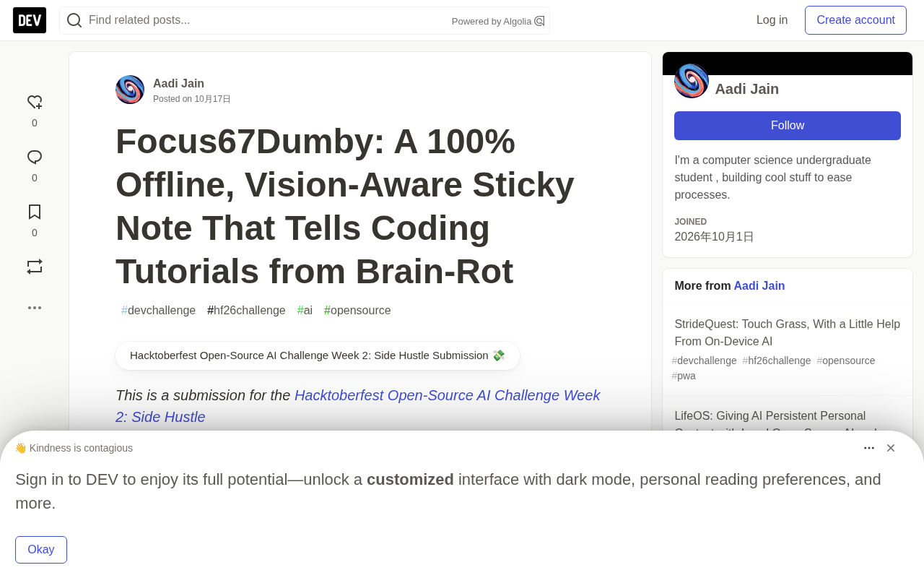Open the Side Hustle Submission badge

[x=318, y=355]
